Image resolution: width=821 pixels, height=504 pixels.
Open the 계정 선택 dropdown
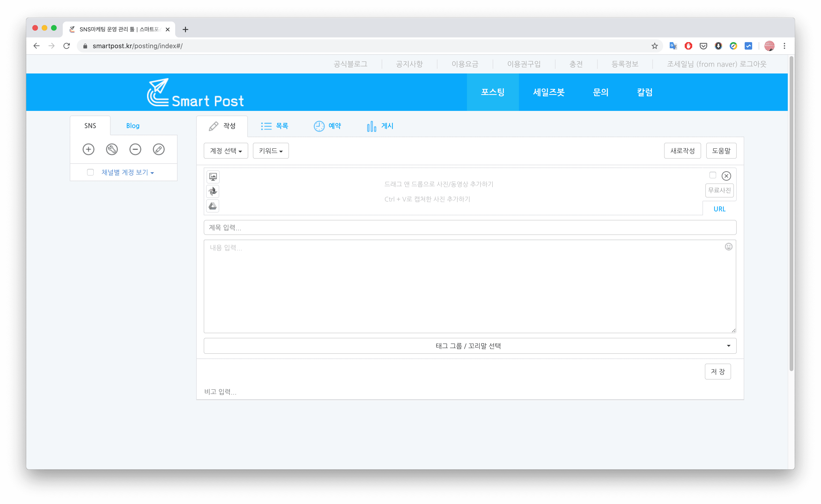click(x=226, y=151)
